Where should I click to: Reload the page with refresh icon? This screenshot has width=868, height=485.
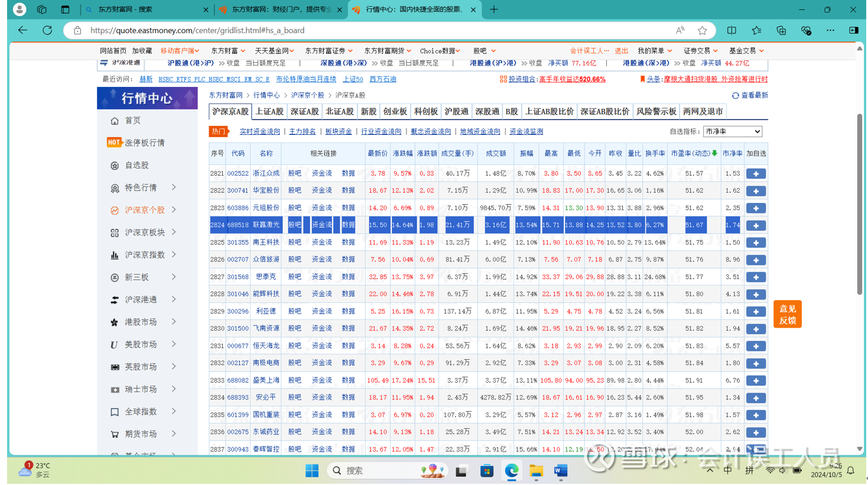(47, 30)
